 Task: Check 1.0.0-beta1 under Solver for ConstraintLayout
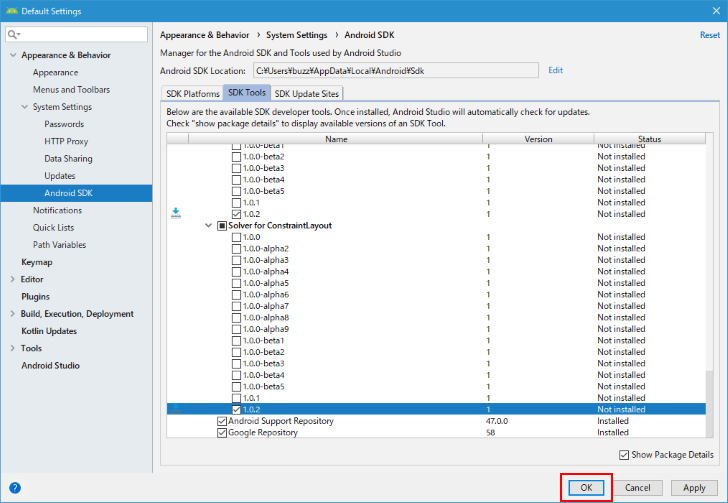pyautogui.click(x=236, y=341)
